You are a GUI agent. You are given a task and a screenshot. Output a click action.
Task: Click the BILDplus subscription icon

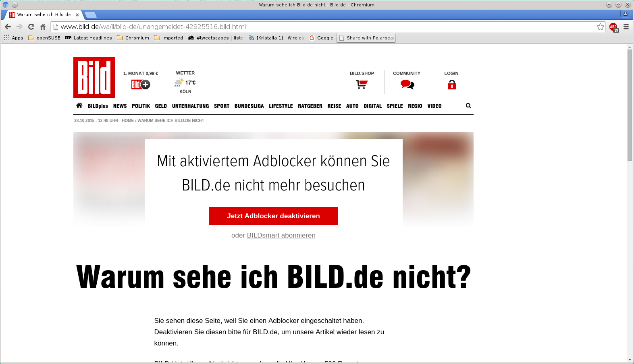141,84
